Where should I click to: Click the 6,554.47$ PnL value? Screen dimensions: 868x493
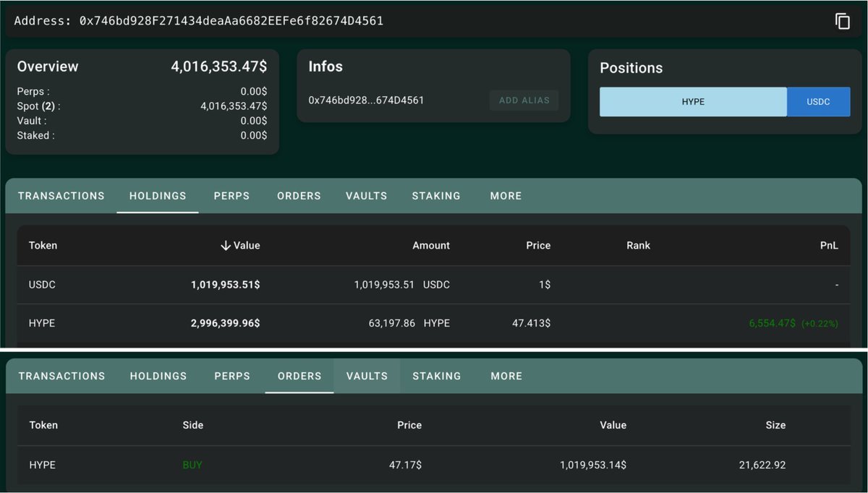[772, 323]
